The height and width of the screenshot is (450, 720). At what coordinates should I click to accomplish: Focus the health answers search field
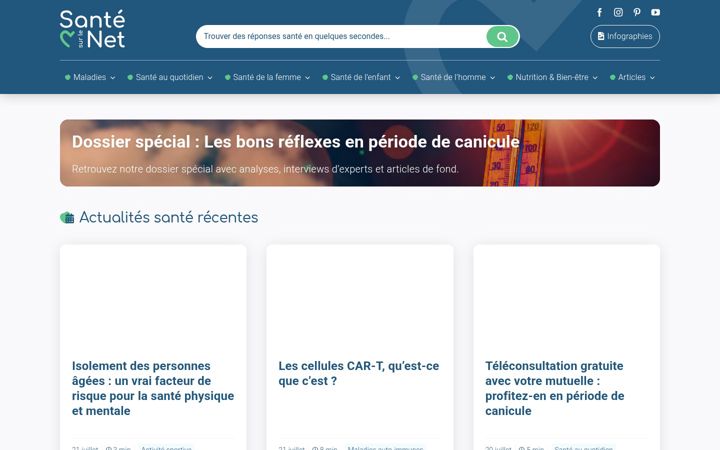pos(341,36)
